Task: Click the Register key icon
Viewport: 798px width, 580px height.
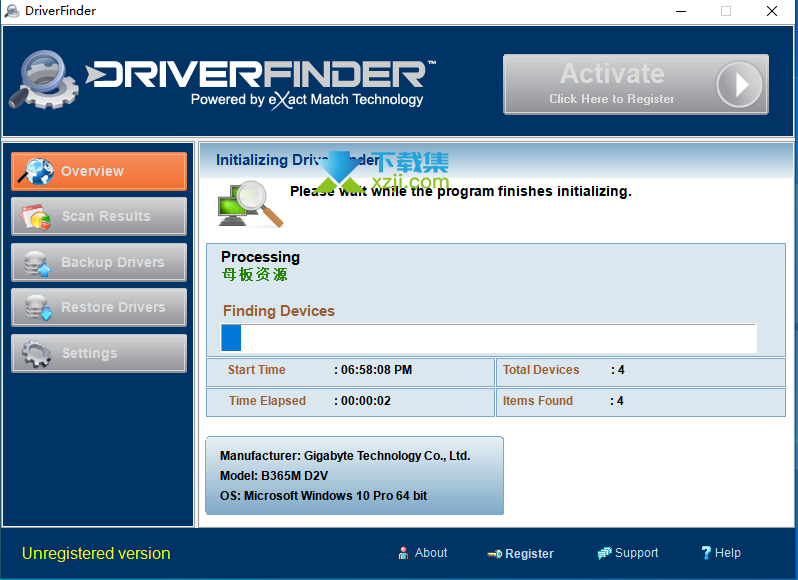Action: 494,554
